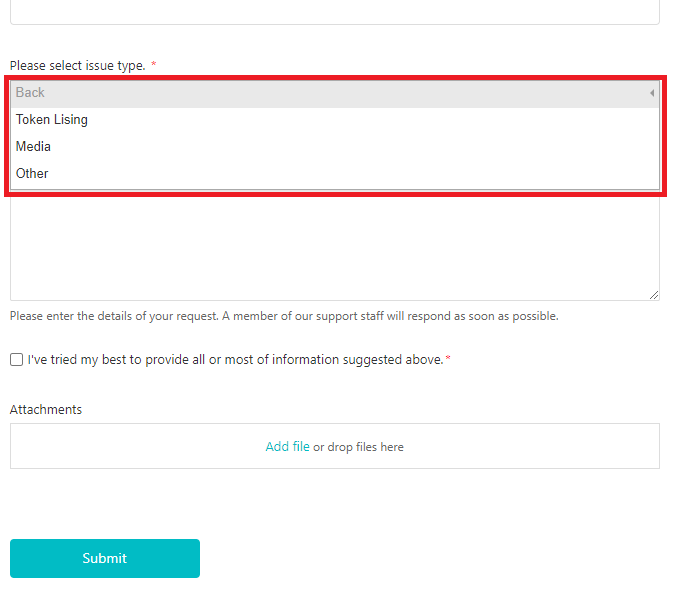Click the red asterisk after the checkbox text

click(448, 360)
